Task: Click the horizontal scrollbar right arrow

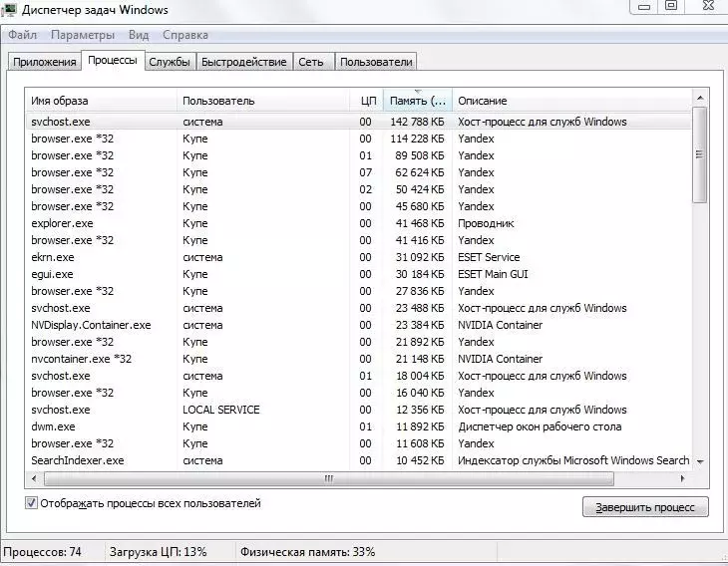Action: pos(682,478)
